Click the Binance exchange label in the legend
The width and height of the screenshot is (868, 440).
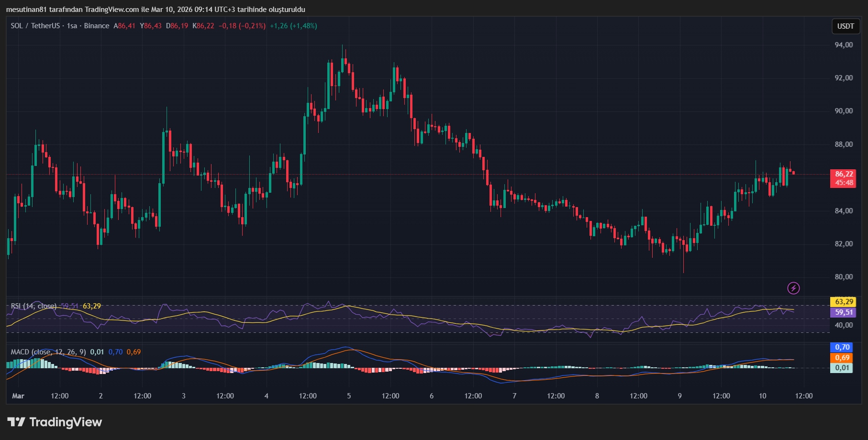(97, 26)
